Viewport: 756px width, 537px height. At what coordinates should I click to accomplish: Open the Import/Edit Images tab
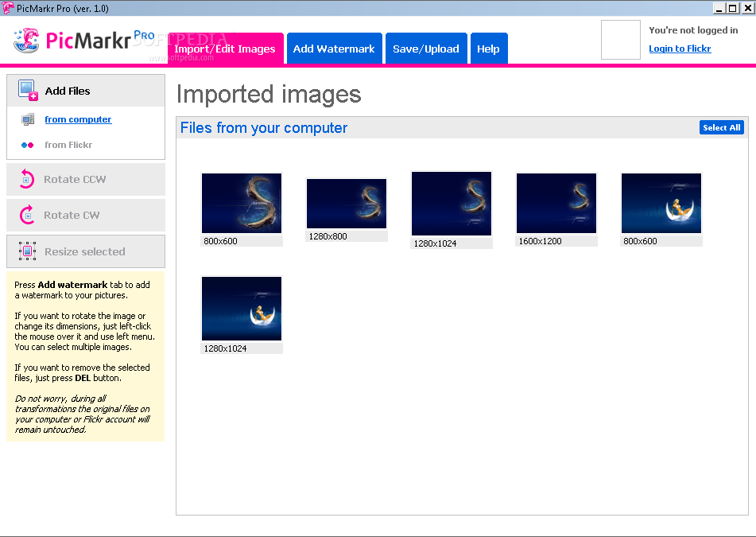[225, 49]
